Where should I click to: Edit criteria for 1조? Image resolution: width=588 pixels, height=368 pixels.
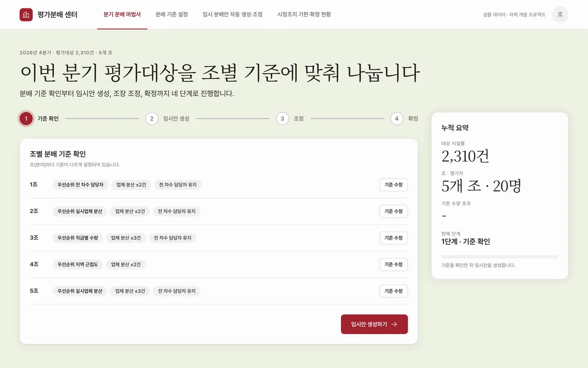(x=393, y=185)
